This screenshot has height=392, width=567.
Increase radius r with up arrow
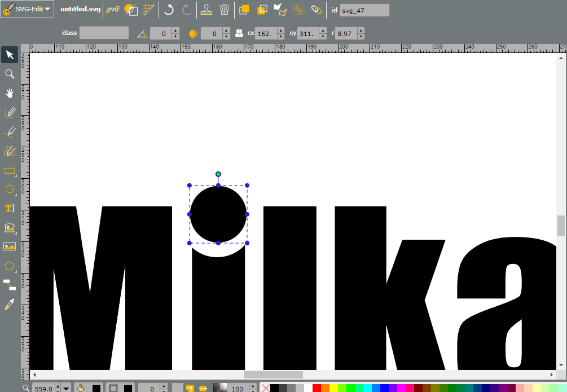(x=361, y=30)
